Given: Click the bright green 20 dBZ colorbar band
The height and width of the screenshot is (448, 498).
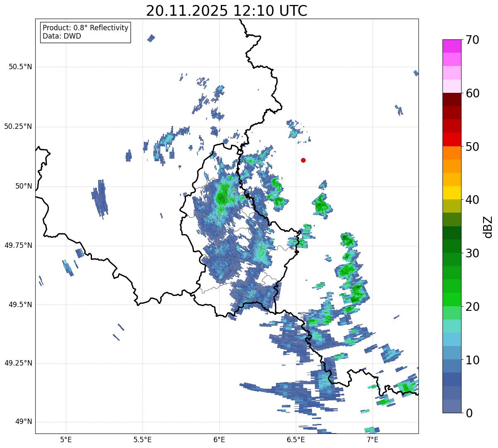Looking at the screenshot, I should (452, 300).
